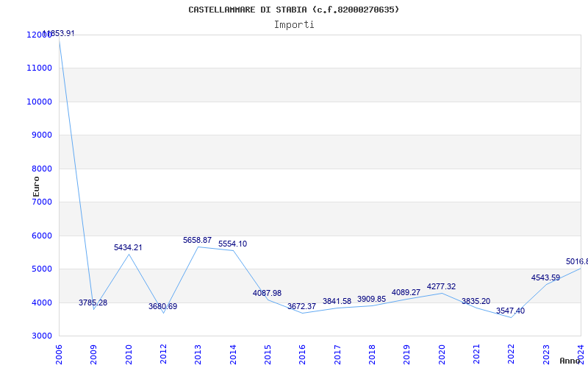Select the 5554.10 value label
The image size is (588, 368).
point(232,244)
